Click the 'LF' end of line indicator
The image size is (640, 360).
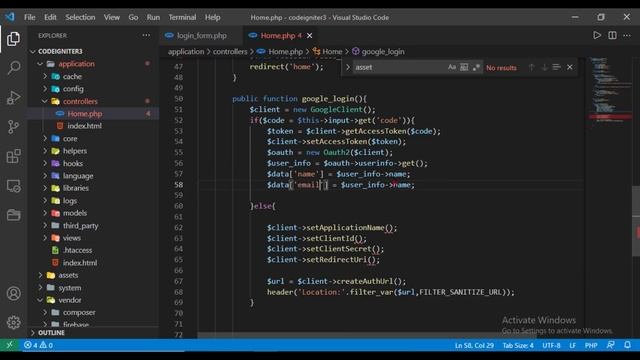tap(572, 345)
